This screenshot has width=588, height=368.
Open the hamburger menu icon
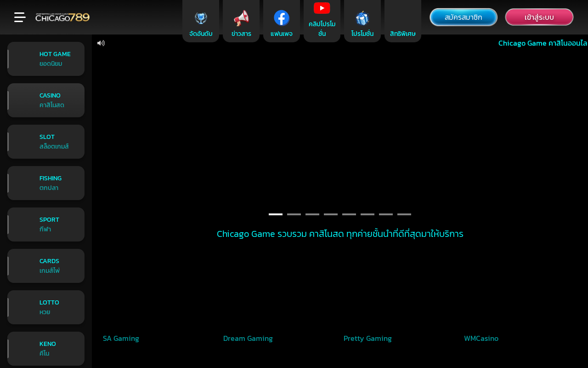(20, 17)
